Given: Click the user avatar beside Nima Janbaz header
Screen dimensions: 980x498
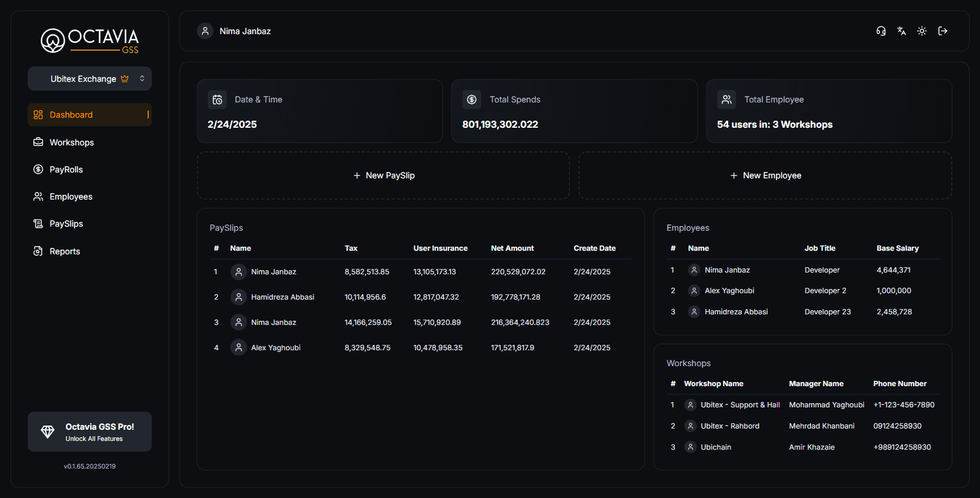Looking at the screenshot, I should 205,31.
